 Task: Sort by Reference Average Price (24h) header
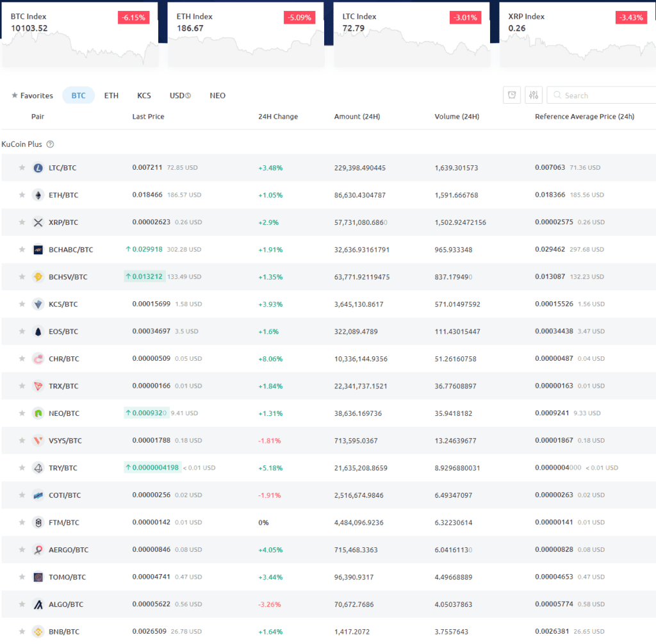[584, 117]
